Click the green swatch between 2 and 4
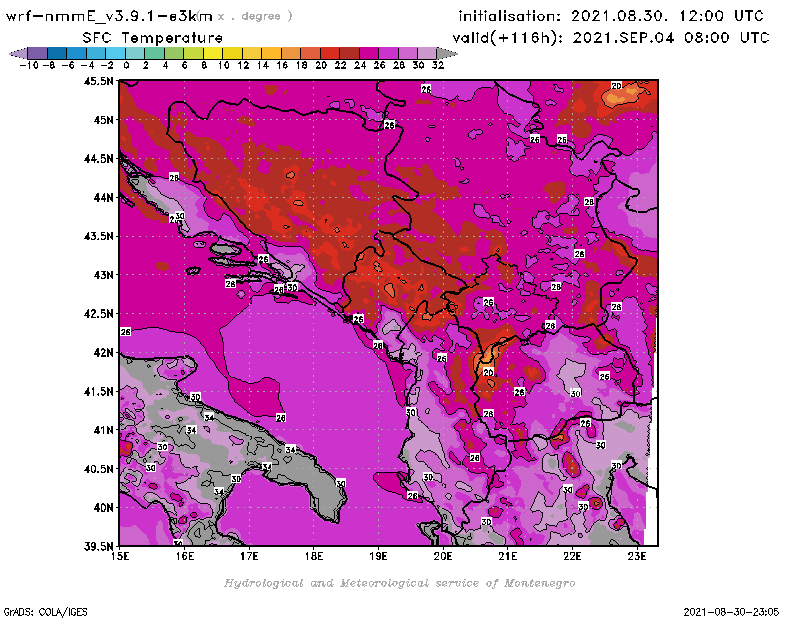Viewport: 800px width, 618px height. click(155, 54)
